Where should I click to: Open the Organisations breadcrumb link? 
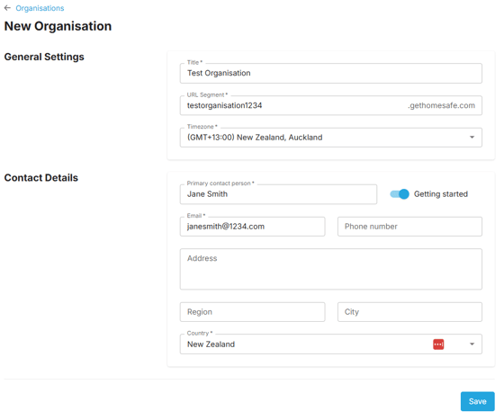40,8
